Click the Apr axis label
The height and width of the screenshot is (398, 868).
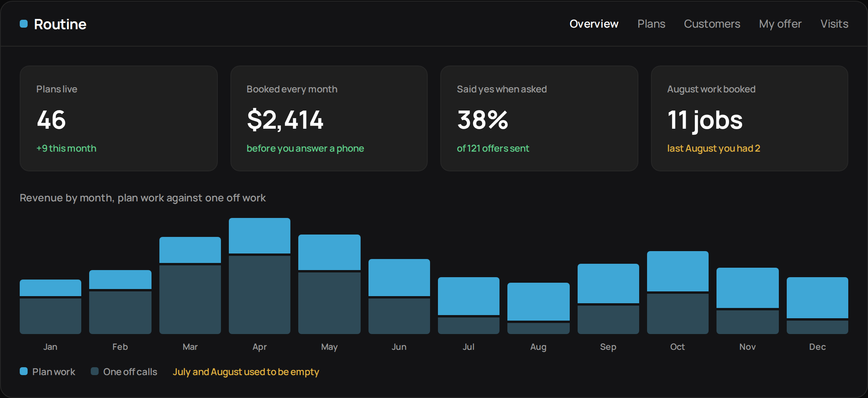pos(260,347)
